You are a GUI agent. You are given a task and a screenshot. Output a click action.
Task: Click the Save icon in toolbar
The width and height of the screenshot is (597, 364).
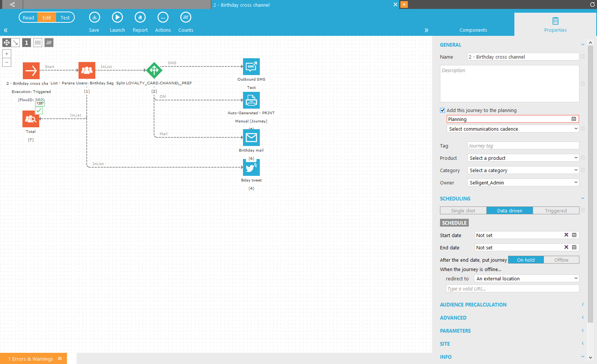click(x=94, y=18)
